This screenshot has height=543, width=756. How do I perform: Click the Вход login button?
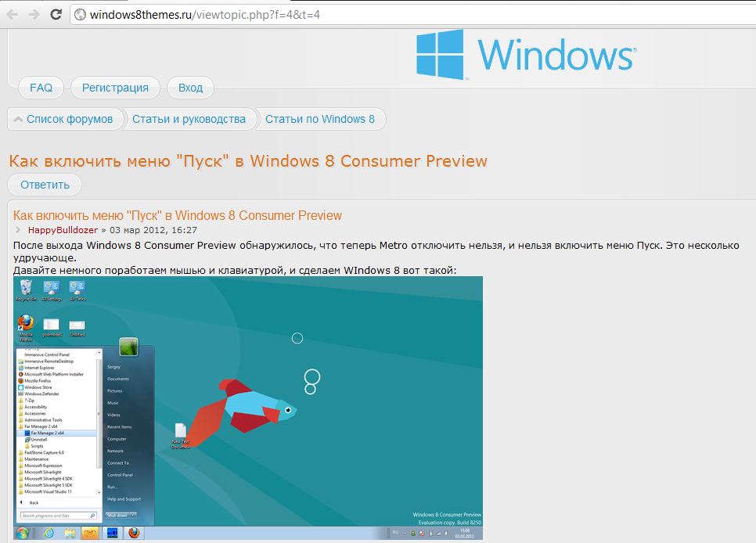click(x=190, y=88)
